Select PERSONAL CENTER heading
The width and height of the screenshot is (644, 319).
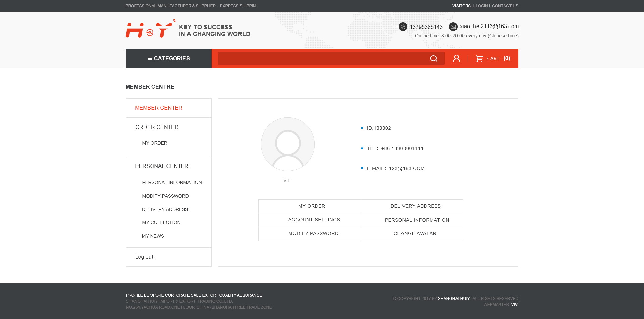(162, 166)
